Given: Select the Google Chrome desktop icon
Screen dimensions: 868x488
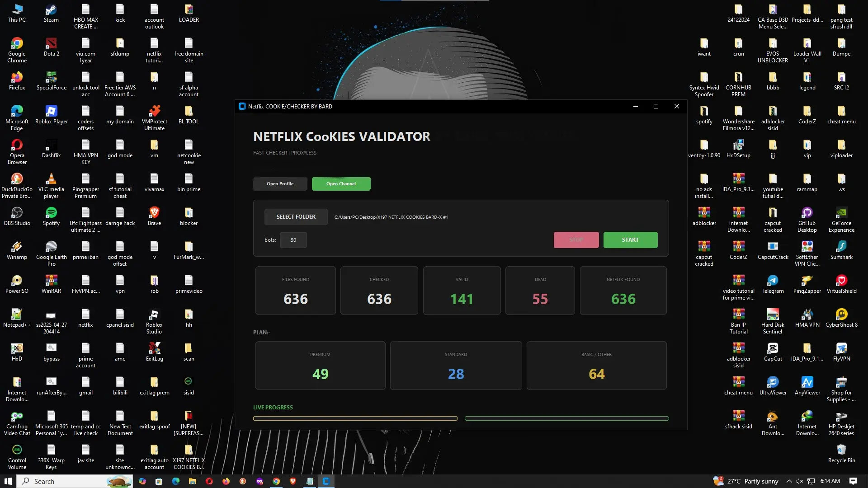Looking at the screenshot, I should tap(17, 51).
